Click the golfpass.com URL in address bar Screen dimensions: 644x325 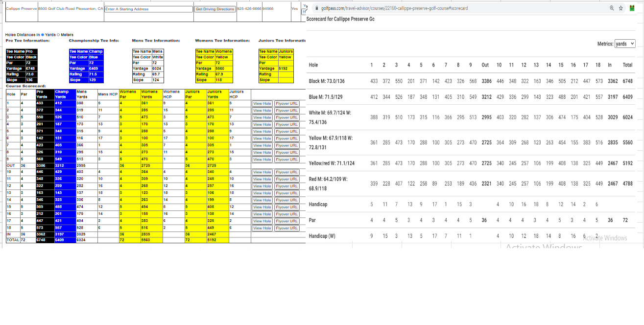pos(394,8)
